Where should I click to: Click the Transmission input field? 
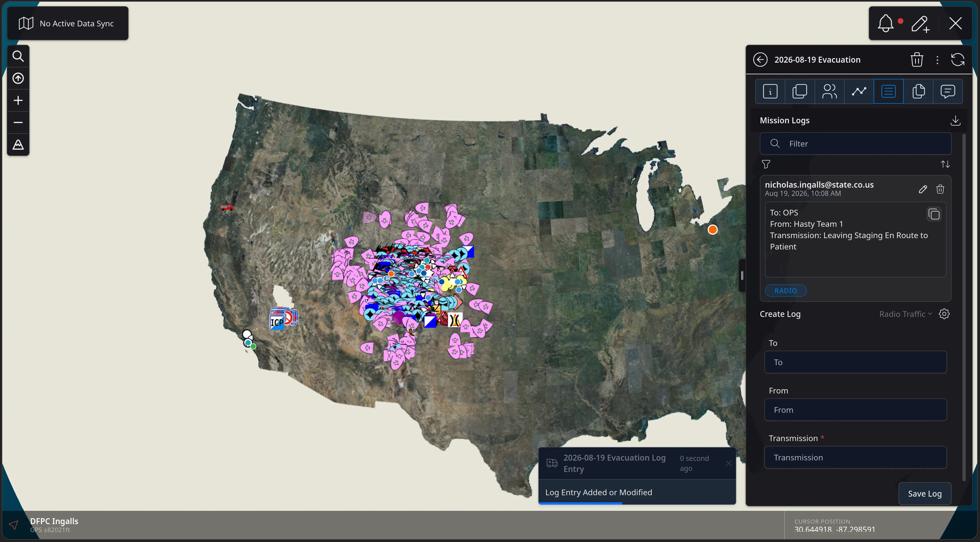pos(855,457)
